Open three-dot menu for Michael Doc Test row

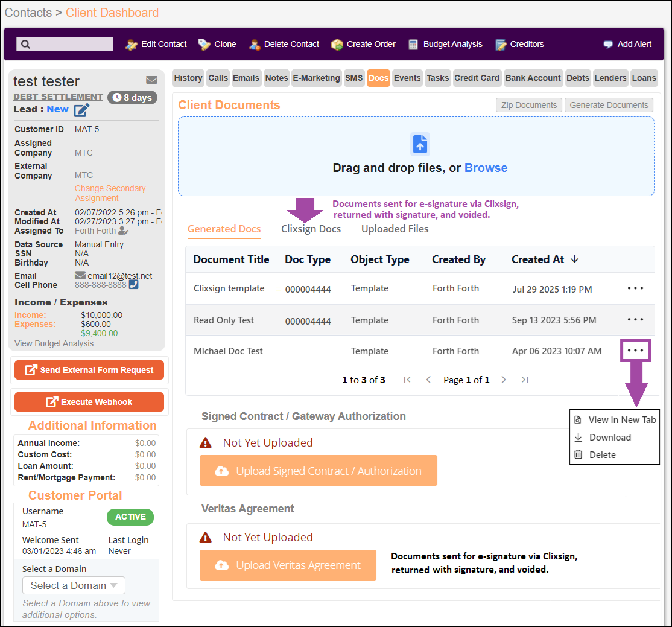tap(635, 351)
